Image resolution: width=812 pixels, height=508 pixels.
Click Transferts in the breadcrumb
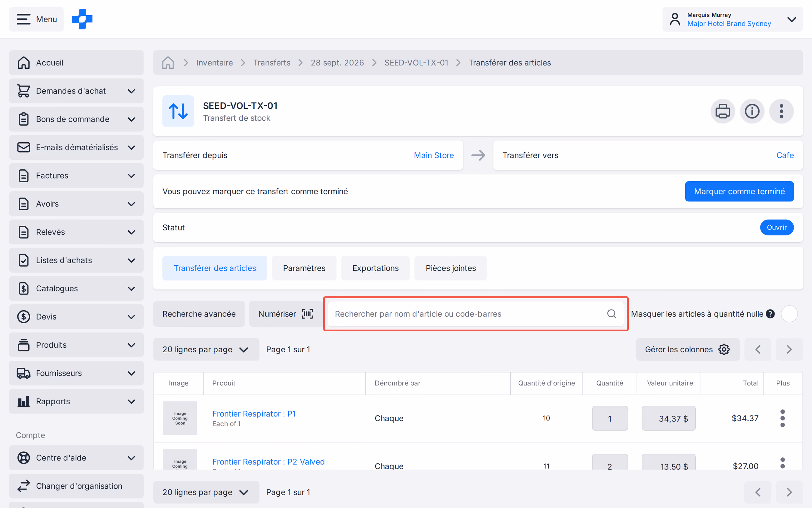(272, 63)
